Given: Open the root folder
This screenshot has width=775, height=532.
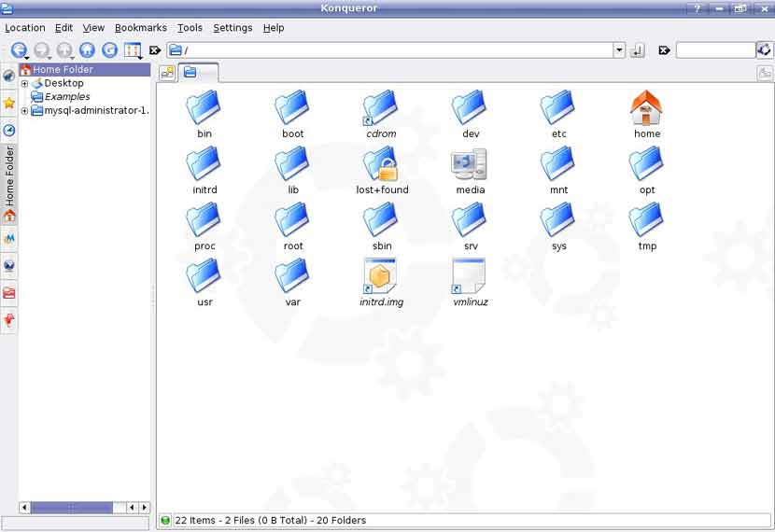Looking at the screenshot, I should [x=292, y=227].
